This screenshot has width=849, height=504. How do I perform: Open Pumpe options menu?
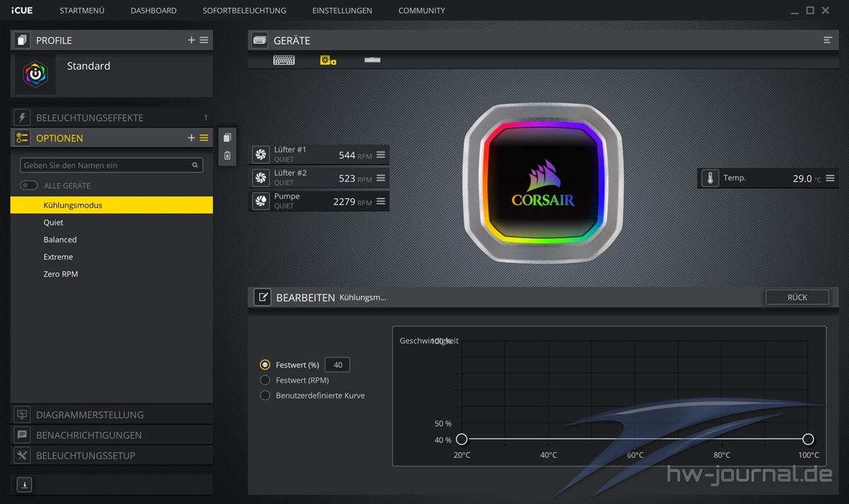381,201
